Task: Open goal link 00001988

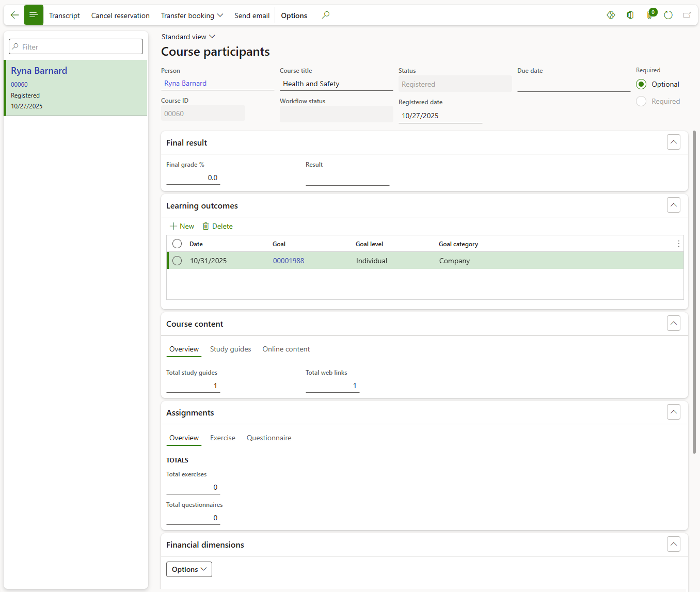Action: point(288,261)
